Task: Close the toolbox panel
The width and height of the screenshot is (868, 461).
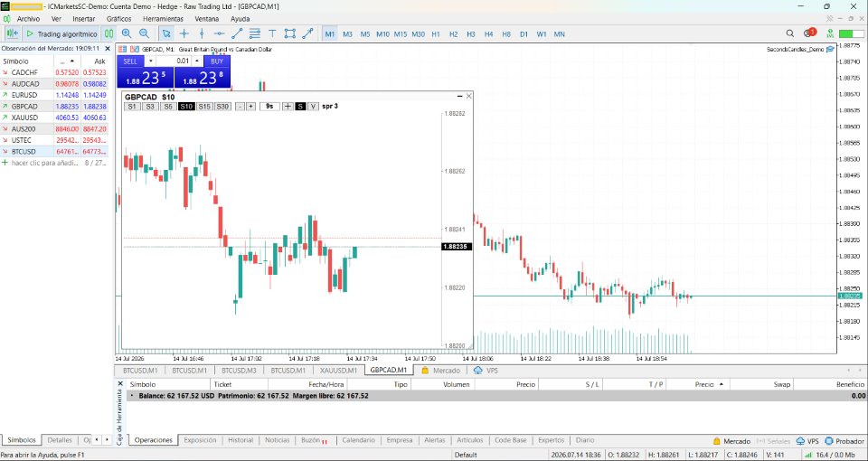Action: (120, 383)
